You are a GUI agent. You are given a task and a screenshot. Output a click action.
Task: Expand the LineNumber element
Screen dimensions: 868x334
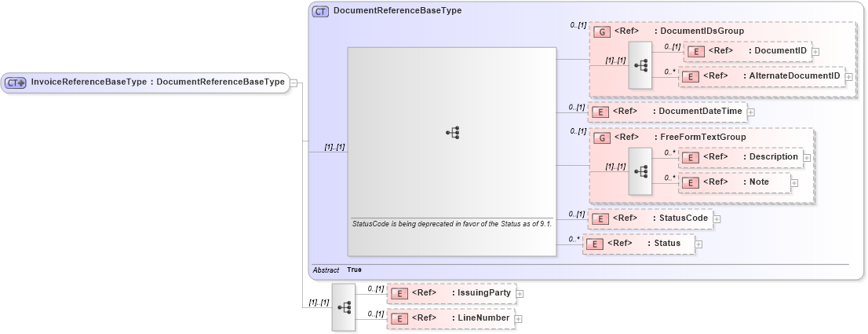coord(518,319)
